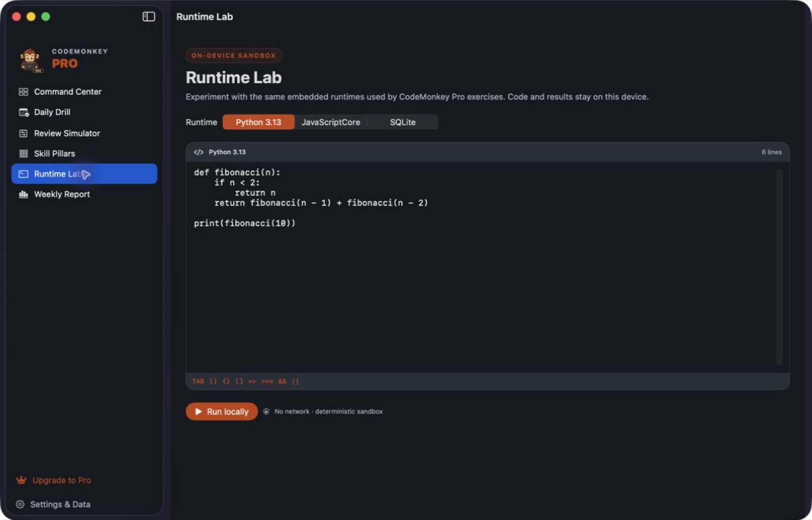Screen dimensions: 812x520
Task: Click the CodeMonkey Pro monkey logo
Action: pyautogui.click(x=30, y=60)
